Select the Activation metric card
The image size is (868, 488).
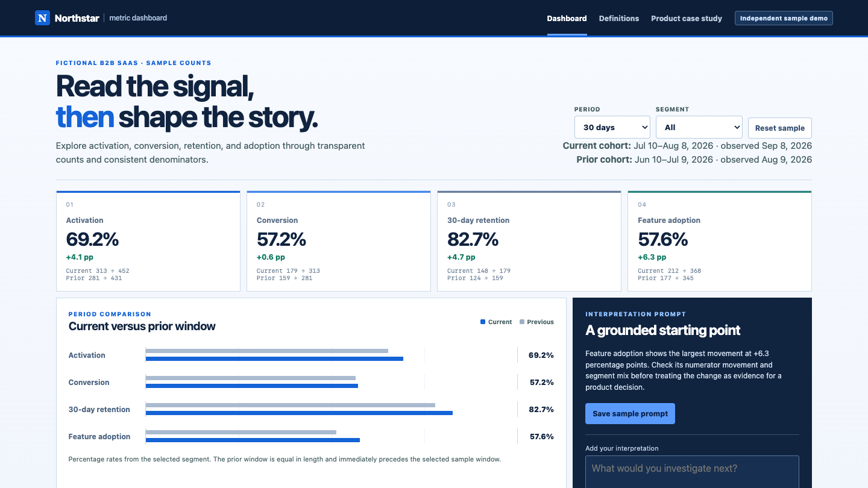pos(148,241)
